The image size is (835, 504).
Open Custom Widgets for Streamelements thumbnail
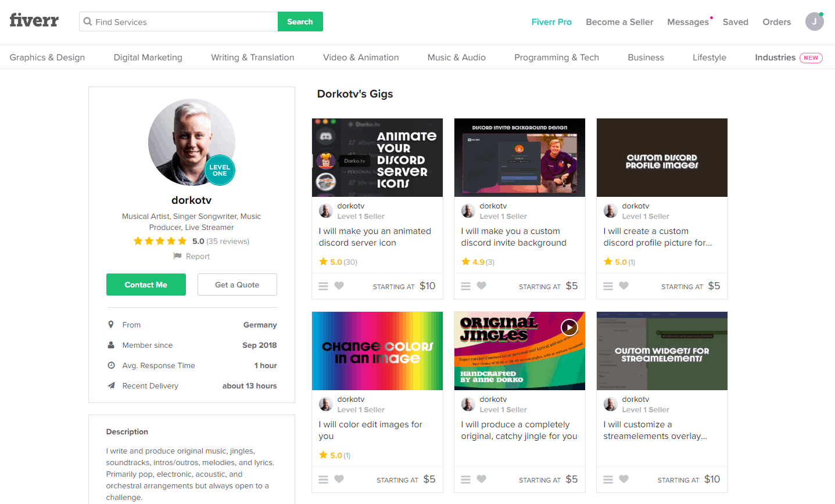[x=662, y=351]
